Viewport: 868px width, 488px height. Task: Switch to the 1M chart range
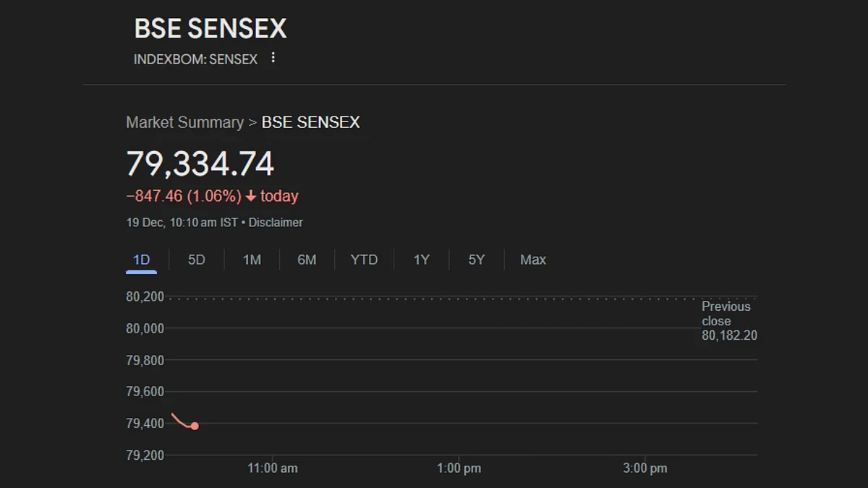point(252,260)
